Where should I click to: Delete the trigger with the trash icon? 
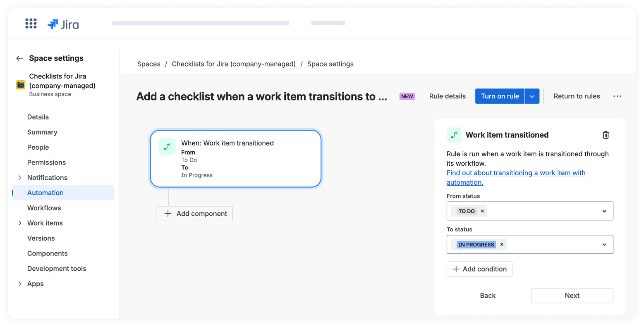[x=606, y=135]
